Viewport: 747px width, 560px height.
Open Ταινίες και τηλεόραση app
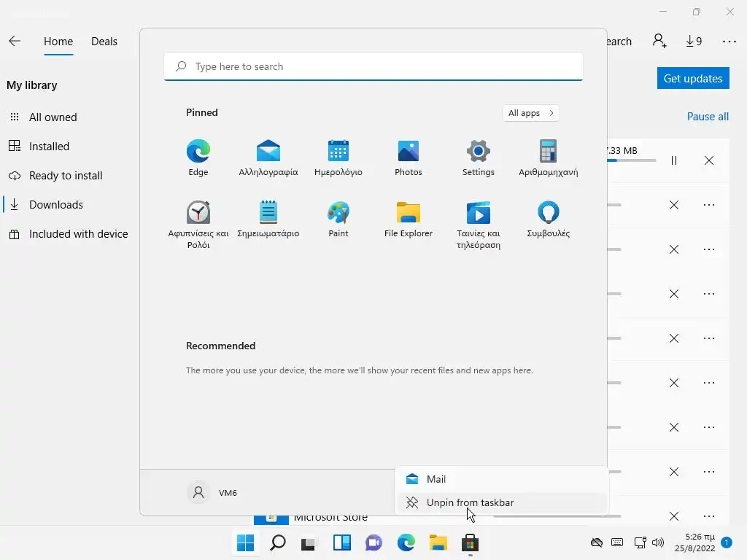pos(479,225)
